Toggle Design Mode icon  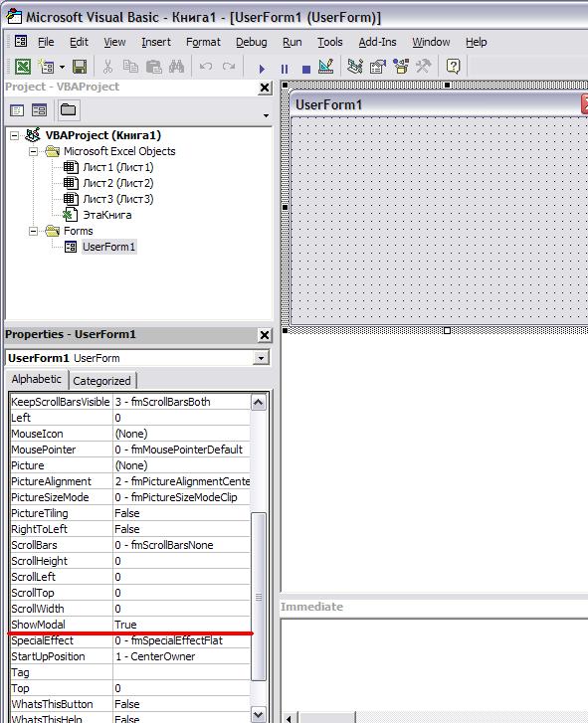[326, 67]
